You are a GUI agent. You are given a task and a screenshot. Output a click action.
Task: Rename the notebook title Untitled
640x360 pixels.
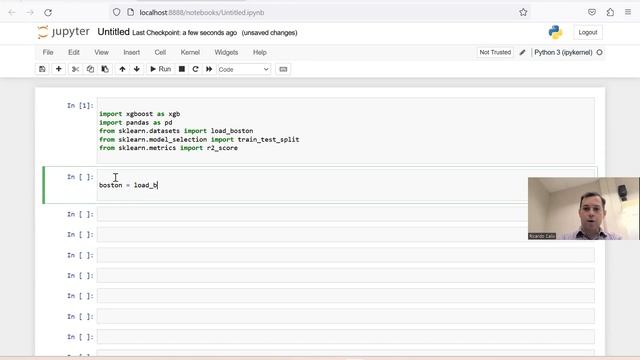pyautogui.click(x=113, y=32)
